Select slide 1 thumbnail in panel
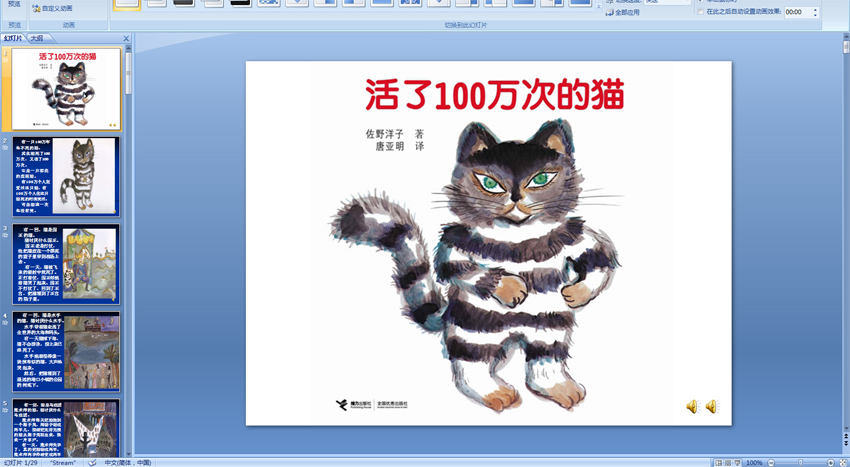The image size is (850, 467). point(66,89)
